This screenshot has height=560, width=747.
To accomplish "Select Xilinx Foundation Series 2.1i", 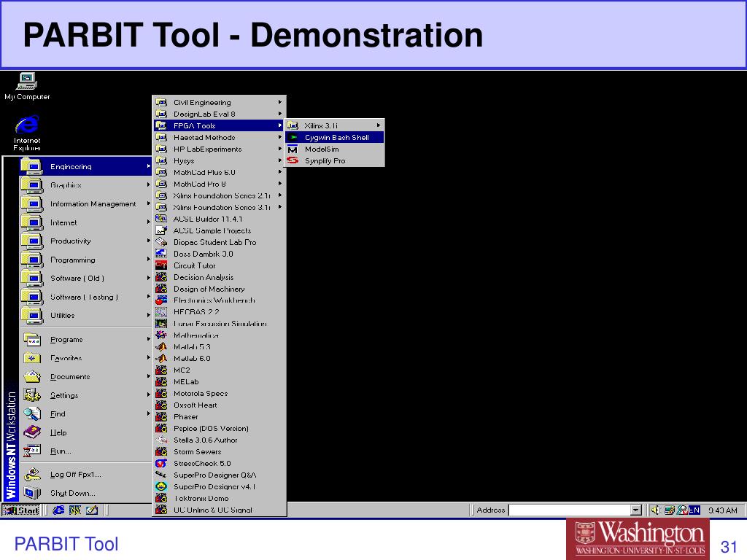I will point(219,195).
